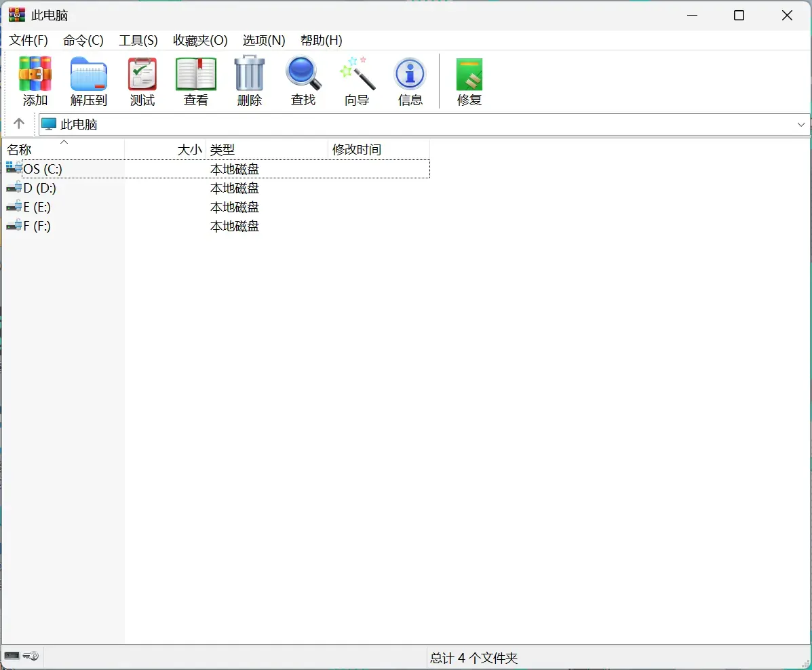812x670 pixels.
Task: Launch the 向导 (Wizard) wand icon
Action: click(357, 73)
